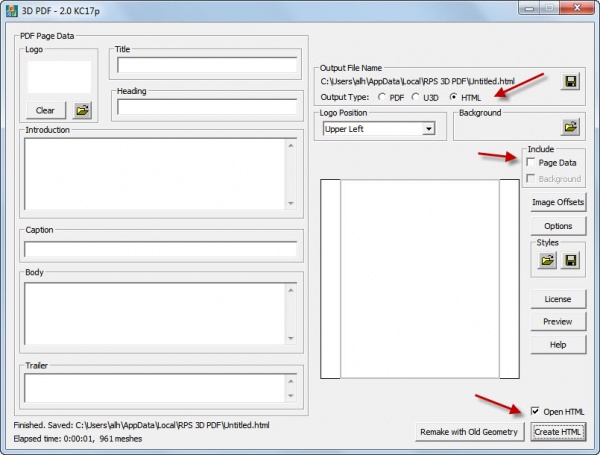The width and height of the screenshot is (600, 455).
Task: Click Remake with Old Geometry
Action: point(469,432)
